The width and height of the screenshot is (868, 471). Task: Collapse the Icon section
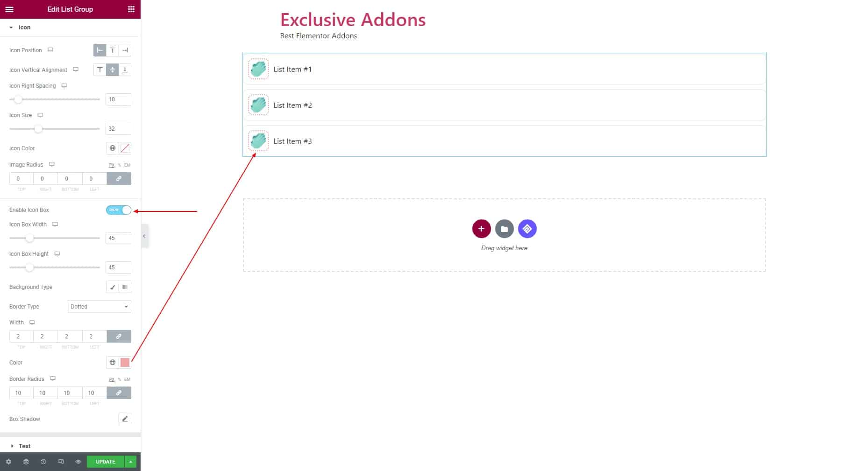24,28
